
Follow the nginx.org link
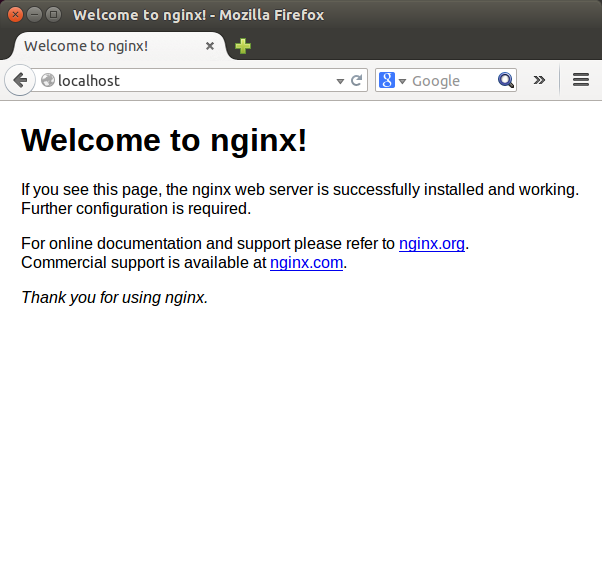point(432,243)
